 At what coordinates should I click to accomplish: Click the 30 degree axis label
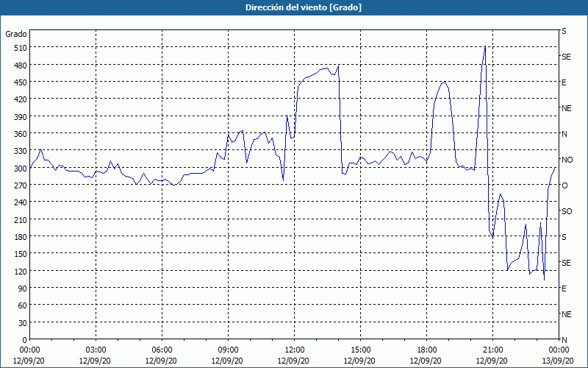[x=23, y=322]
